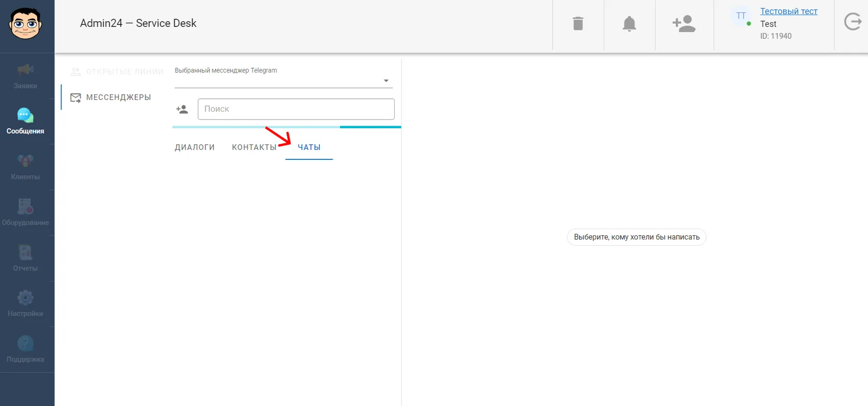Open Оборудование in sidebar
Image resolution: width=868 pixels, height=406 pixels.
point(25,213)
